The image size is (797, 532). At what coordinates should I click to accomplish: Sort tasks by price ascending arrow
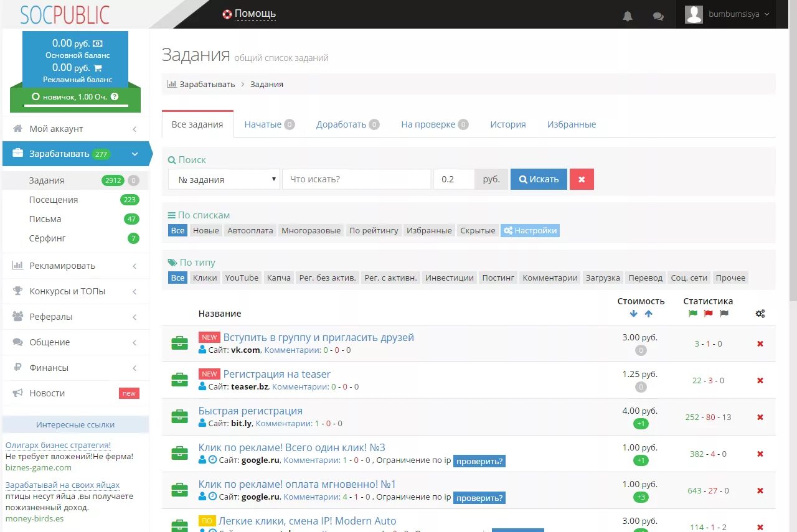coord(648,314)
